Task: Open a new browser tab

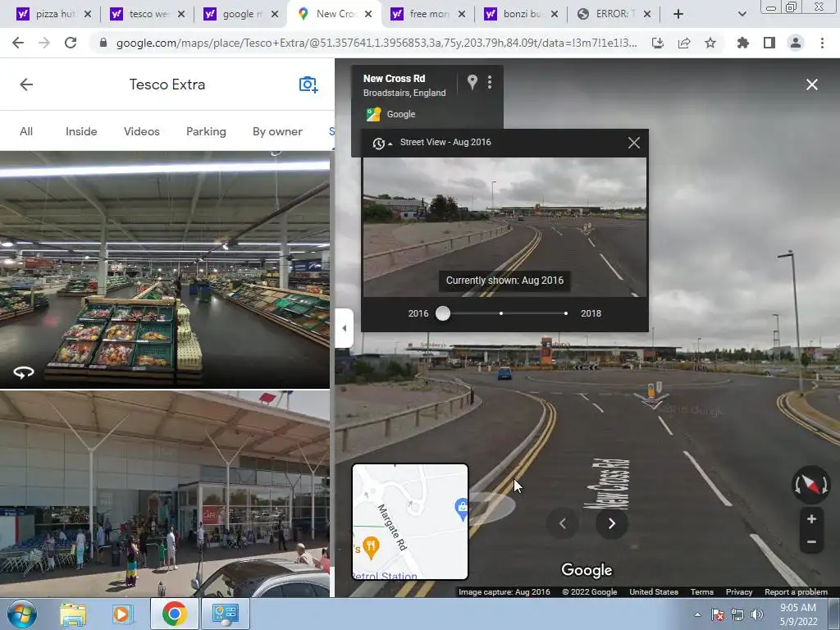Action: tap(678, 14)
